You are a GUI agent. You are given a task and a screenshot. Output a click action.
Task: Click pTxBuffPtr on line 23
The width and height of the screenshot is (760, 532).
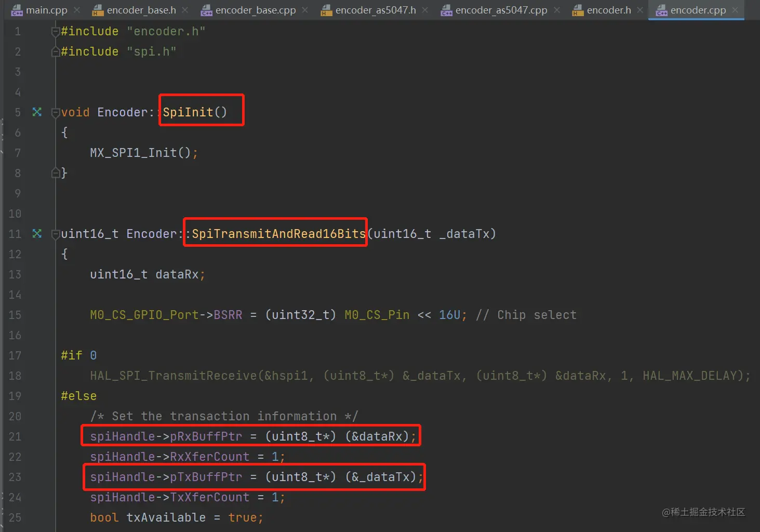tap(206, 477)
